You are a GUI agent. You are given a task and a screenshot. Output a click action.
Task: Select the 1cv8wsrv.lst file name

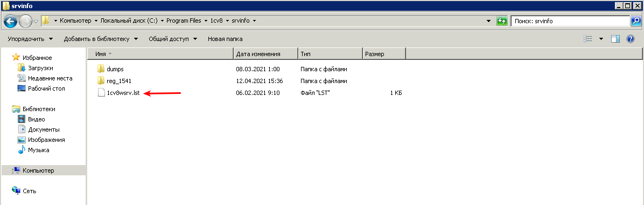pos(123,93)
